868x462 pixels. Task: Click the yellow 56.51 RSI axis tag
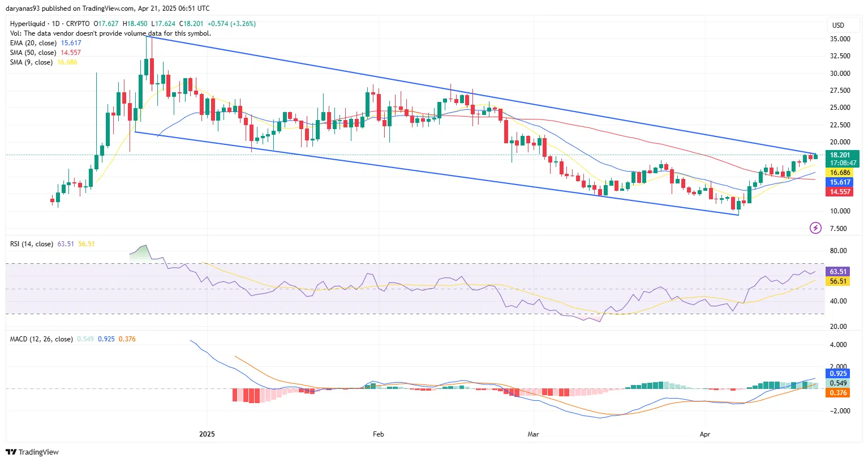(838, 281)
